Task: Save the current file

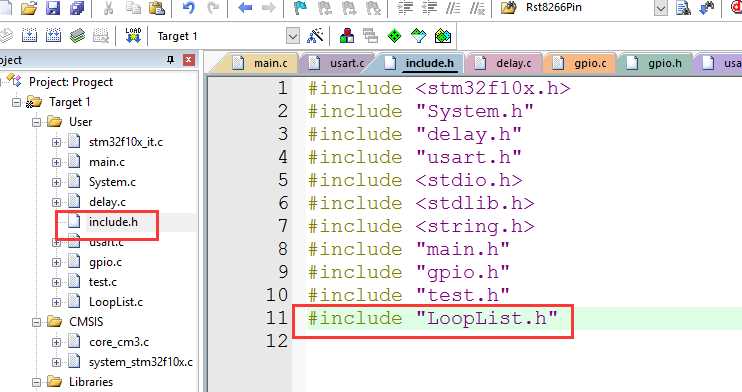Action: point(53,8)
